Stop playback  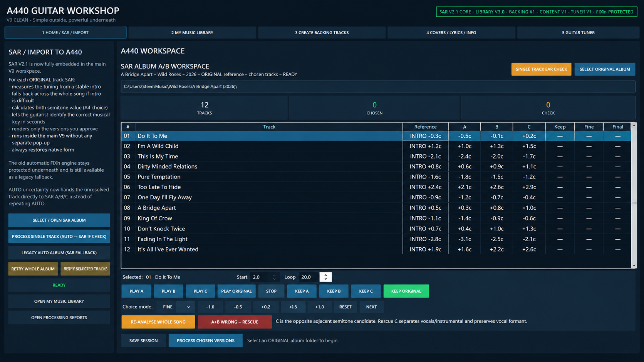(x=271, y=291)
